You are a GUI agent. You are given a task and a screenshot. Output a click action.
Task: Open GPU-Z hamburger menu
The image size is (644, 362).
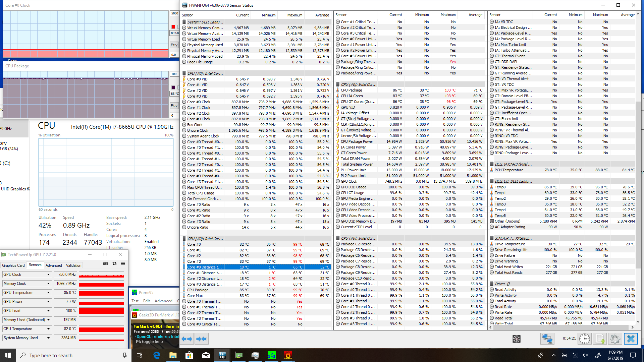pos(123,263)
